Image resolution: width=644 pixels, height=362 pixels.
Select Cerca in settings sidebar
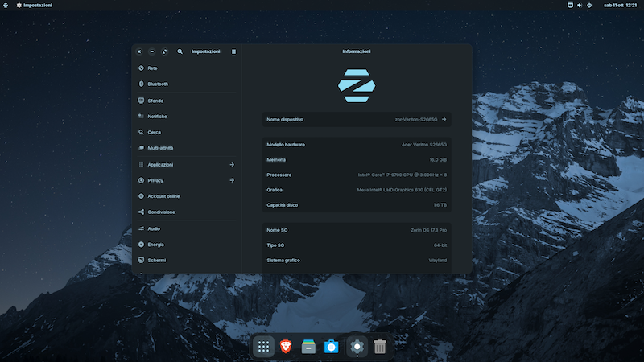(x=187, y=132)
